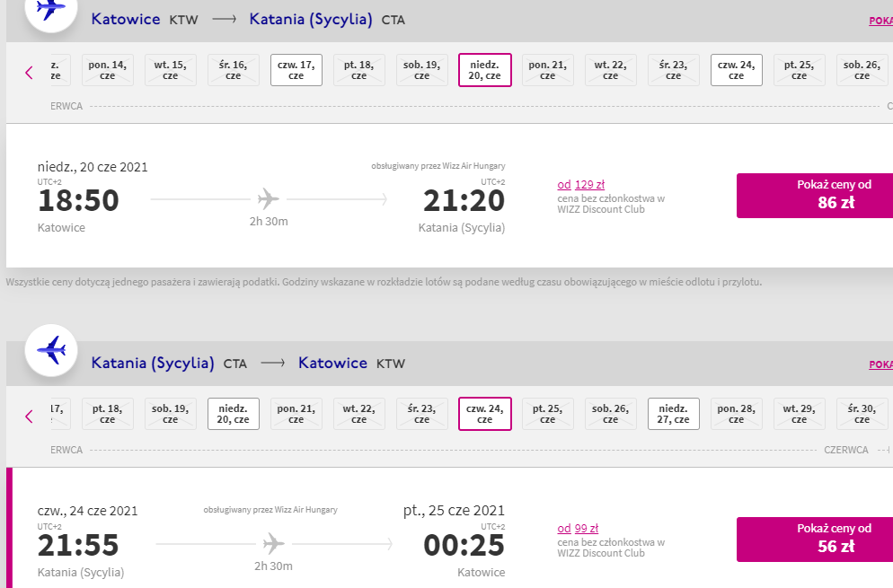Click the plane icon in 18:50 flight route
This screenshot has height=588, width=893.
click(x=269, y=199)
